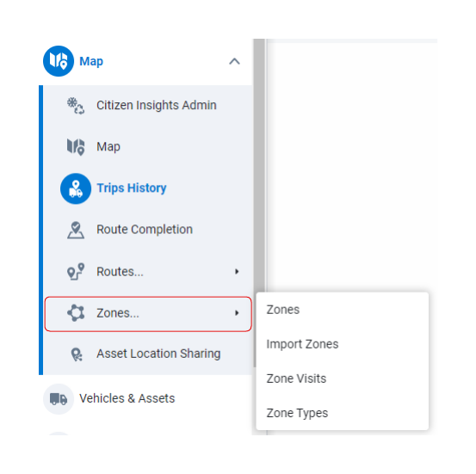The height and width of the screenshot is (474, 476).
Task: Click the sidebar vertical scrollbar
Action: (x=259, y=203)
